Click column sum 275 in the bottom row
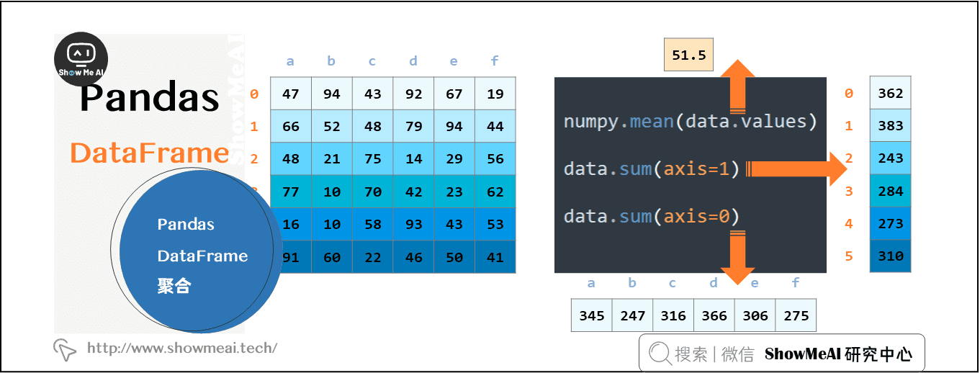The width and height of the screenshot is (980, 373). (x=796, y=315)
